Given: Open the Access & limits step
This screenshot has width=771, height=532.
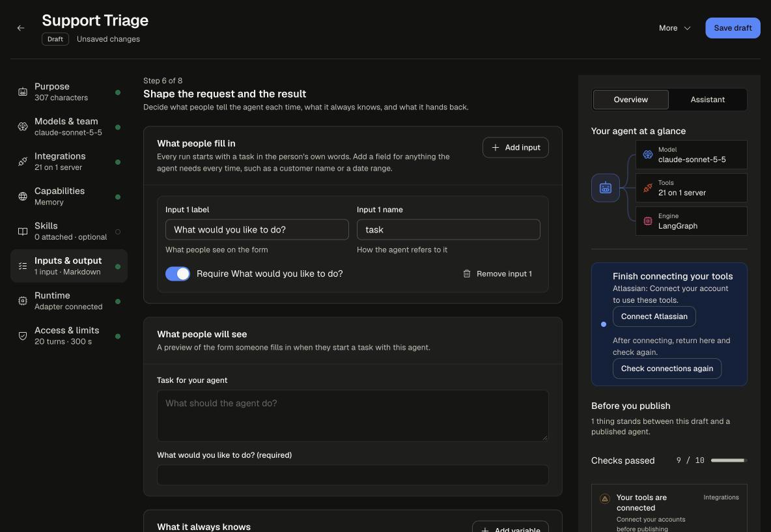Looking at the screenshot, I should (x=69, y=336).
